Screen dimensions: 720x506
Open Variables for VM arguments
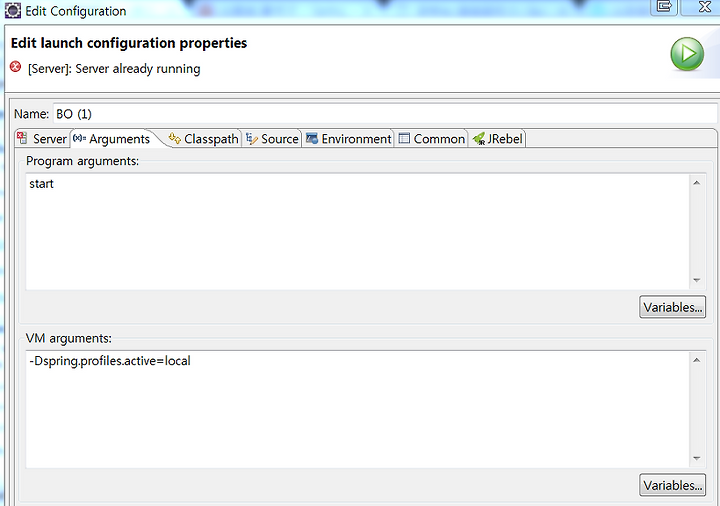pos(672,485)
